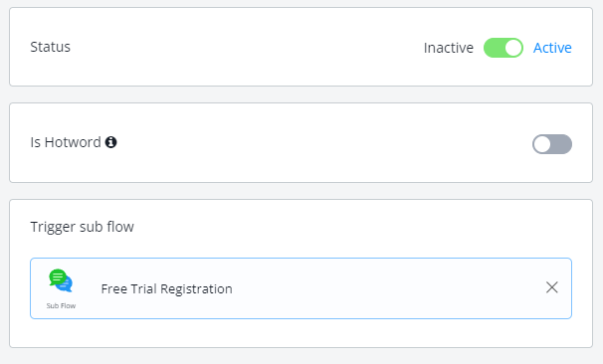Click the Inactive label beside the Status switch
This screenshot has height=364, width=603.
[449, 48]
